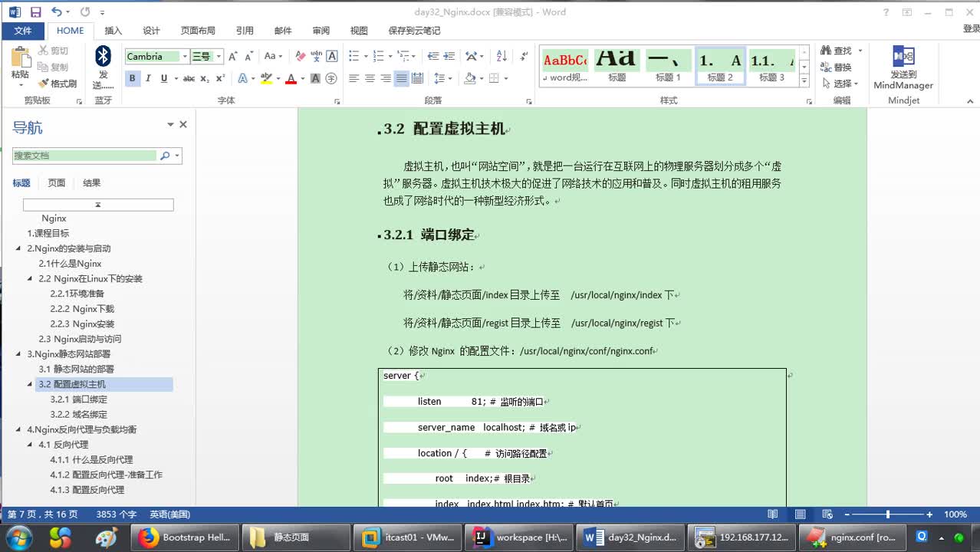Click the enclosed character icon

(331, 78)
